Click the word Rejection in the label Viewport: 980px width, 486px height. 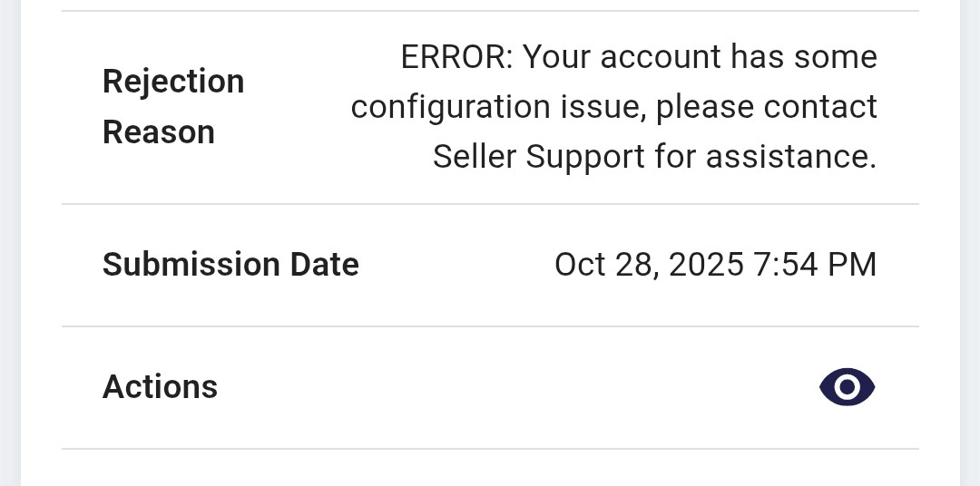coord(173,82)
